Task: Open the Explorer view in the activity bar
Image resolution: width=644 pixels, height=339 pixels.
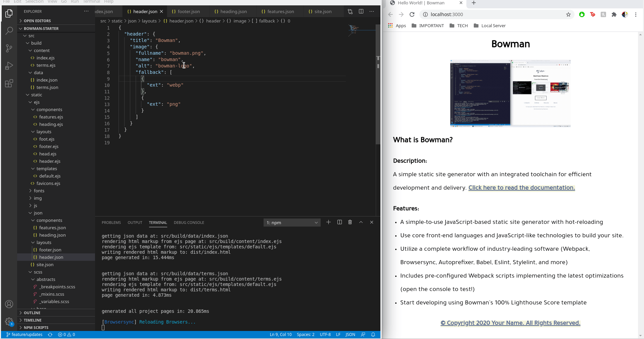Action: (9, 13)
